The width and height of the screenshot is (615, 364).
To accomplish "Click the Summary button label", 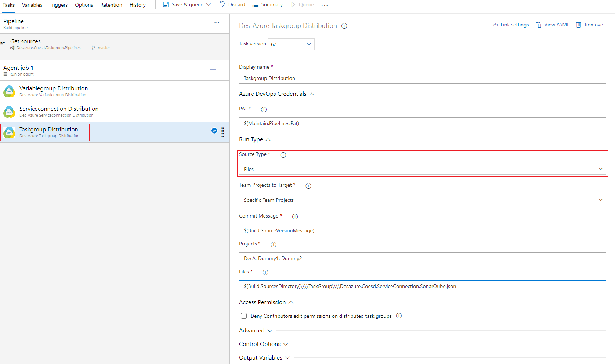I will (x=272, y=5).
